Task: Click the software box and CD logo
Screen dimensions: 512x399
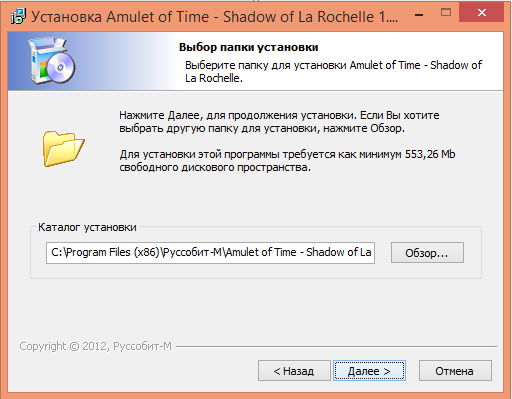Action: coord(52,61)
